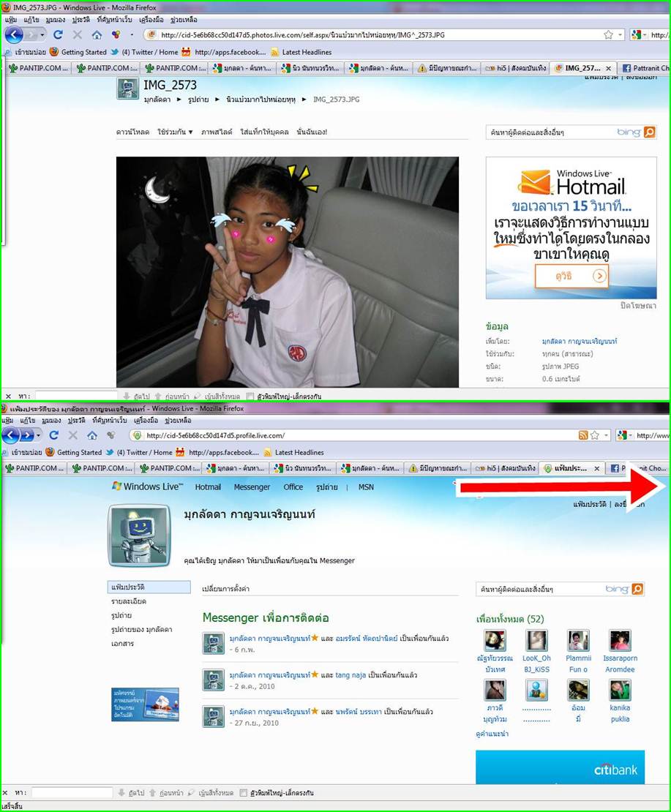This screenshot has height=812, width=671.
Task: Click ดูวิธี button in Hotmail ad
Action: (x=571, y=276)
